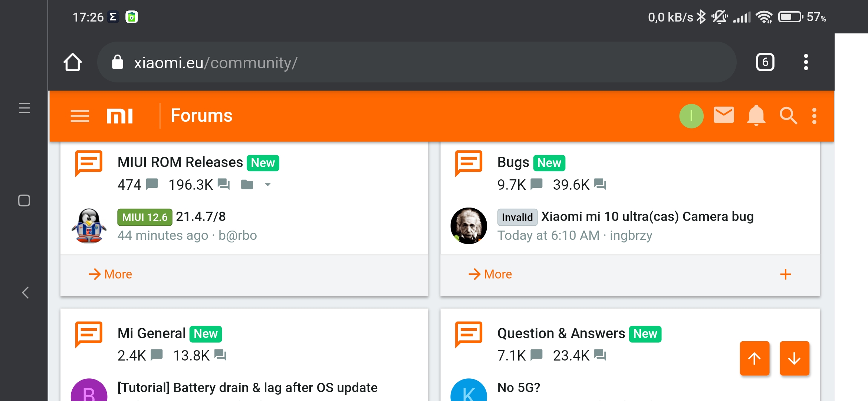Open the forum header three-dot menu

click(x=814, y=116)
